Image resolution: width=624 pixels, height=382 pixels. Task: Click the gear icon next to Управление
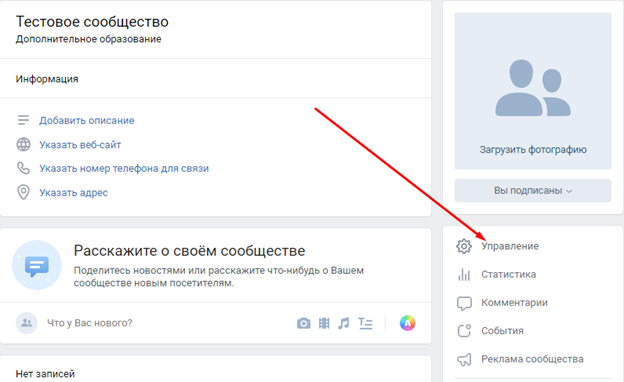tap(464, 246)
